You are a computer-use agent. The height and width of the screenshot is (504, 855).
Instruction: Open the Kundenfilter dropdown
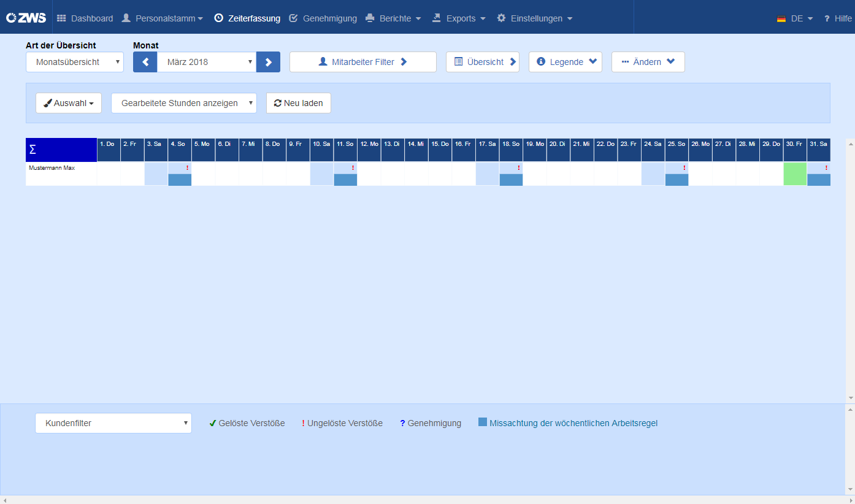point(113,423)
